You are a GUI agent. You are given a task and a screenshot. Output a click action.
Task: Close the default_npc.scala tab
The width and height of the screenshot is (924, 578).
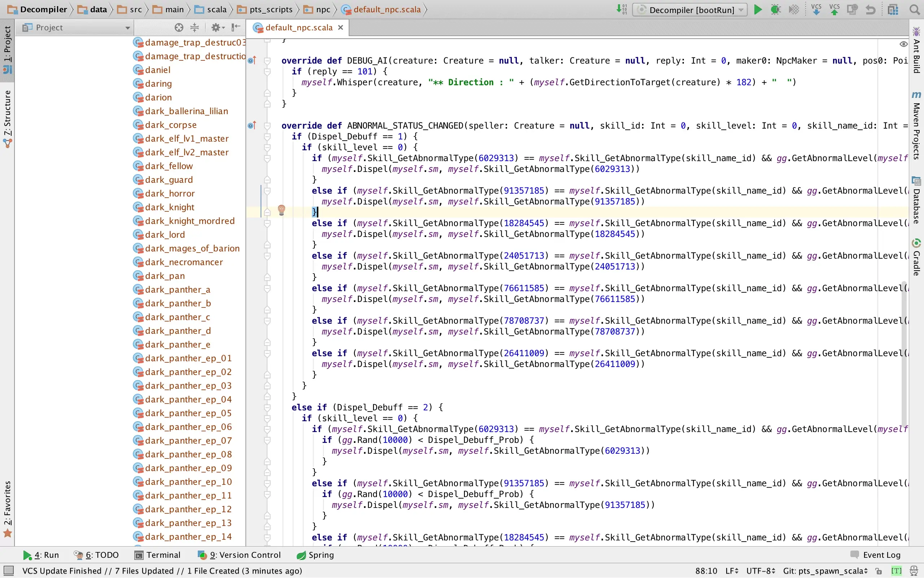click(341, 27)
